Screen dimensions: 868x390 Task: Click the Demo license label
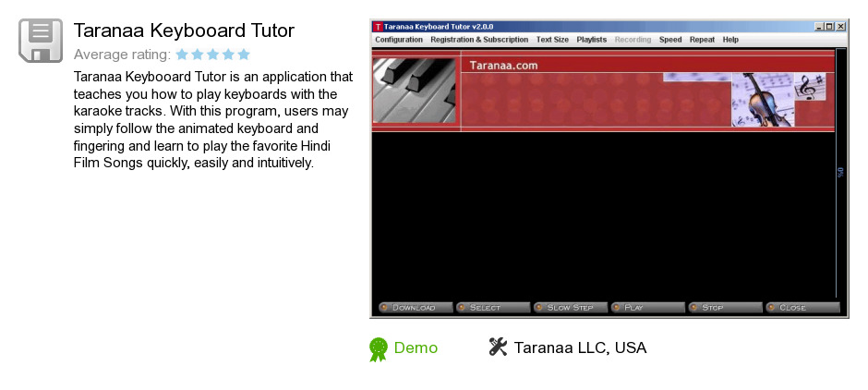(416, 347)
